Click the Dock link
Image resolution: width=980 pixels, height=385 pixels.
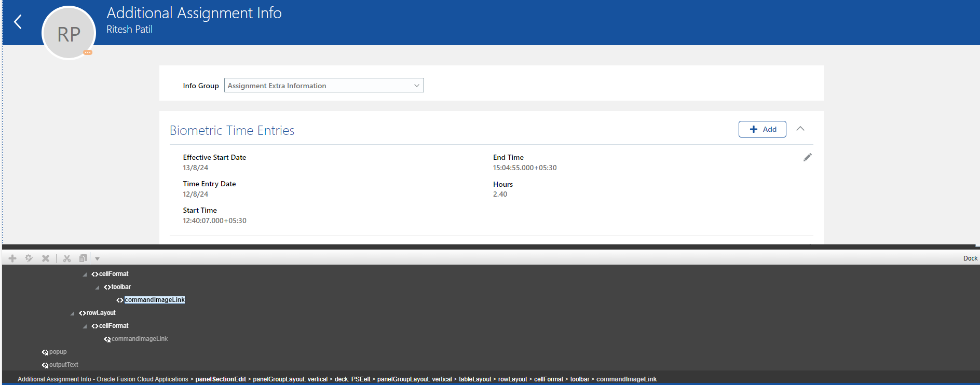970,258
